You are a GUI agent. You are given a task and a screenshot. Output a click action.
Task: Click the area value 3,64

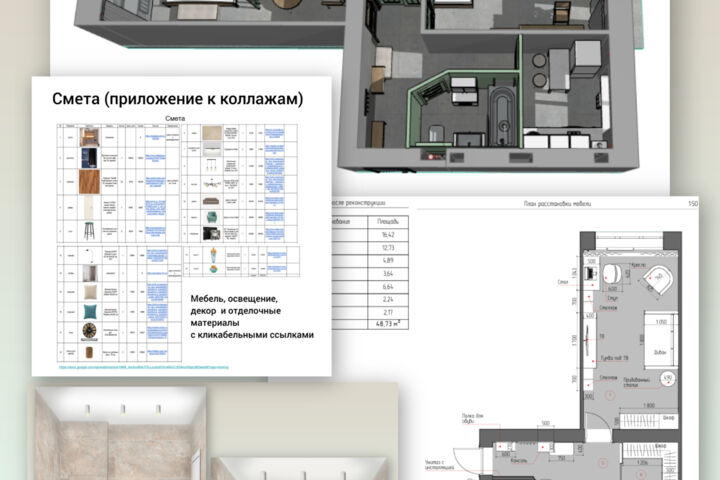pos(388,274)
